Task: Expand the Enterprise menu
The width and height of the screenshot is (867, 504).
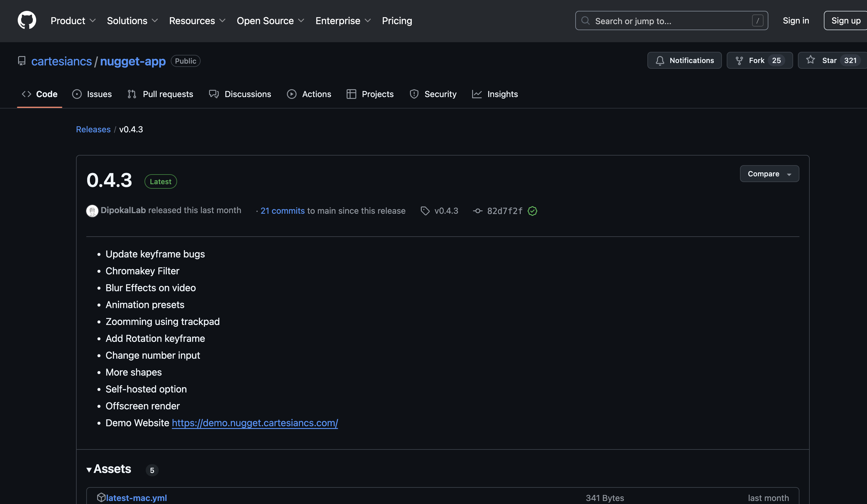Action: pyautogui.click(x=343, y=20)
